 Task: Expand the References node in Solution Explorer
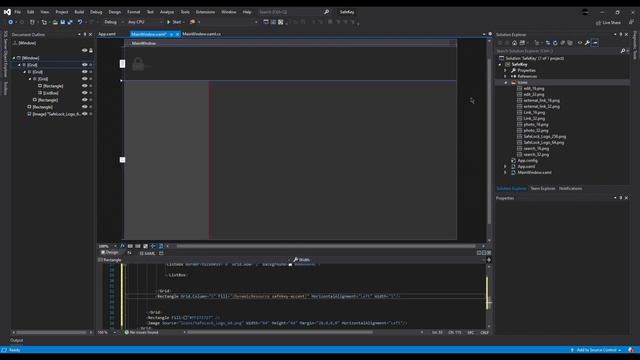(x=505, y=76)
